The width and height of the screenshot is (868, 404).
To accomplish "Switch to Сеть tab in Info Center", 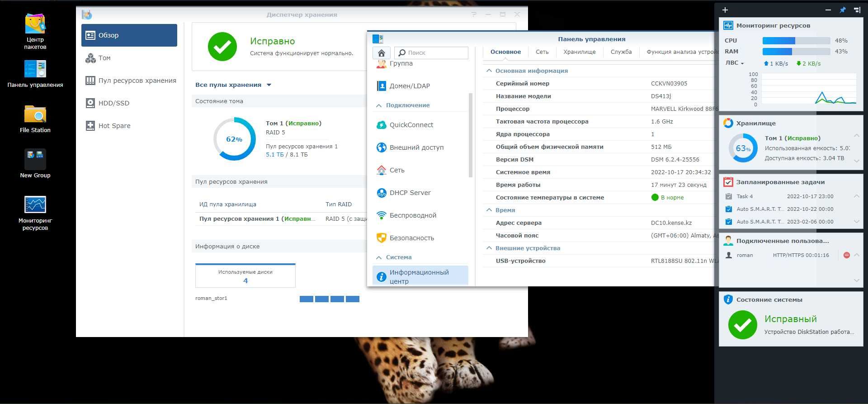I will coord(542,52).
